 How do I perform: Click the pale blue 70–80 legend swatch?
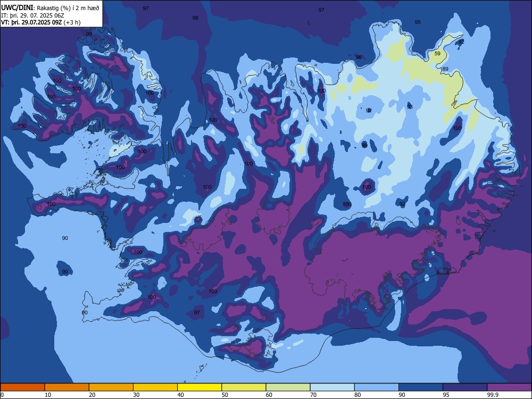(x=332, y=387)
